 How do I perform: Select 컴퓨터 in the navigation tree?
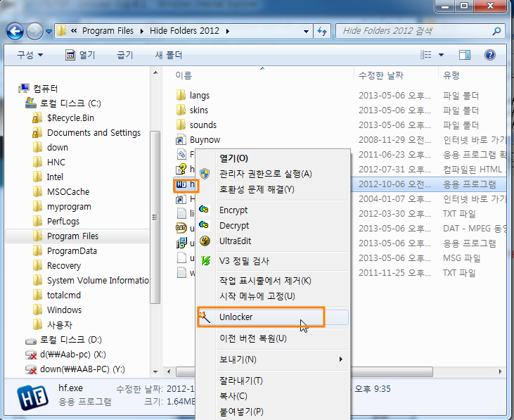tap(39, 89)
